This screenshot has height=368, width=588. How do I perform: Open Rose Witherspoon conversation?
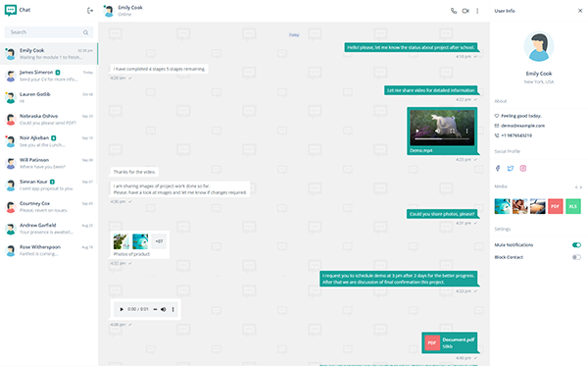[x=49, y=250]
